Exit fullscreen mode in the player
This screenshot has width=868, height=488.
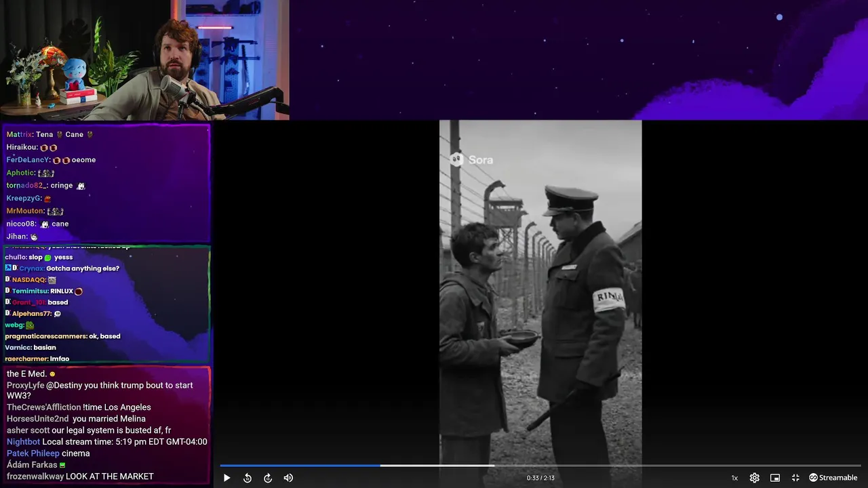(x=795, y=478)
